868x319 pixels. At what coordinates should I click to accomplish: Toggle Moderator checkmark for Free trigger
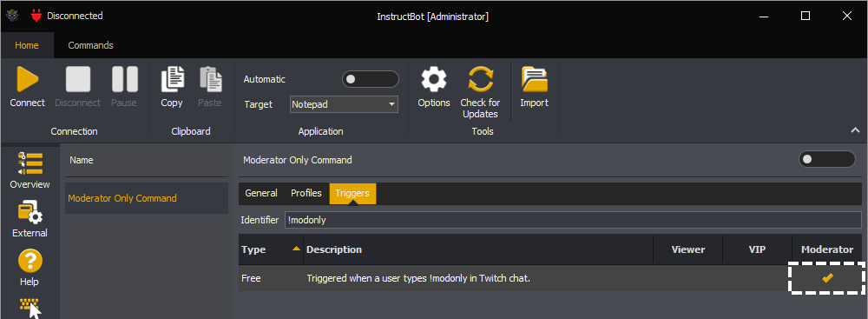827,278
